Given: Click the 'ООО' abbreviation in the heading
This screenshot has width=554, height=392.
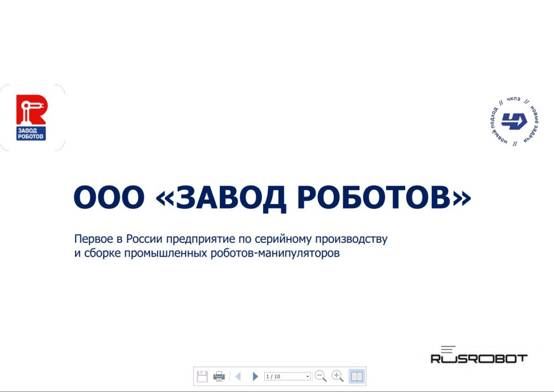Looking at the screenshot, I should tap(108, 199).
